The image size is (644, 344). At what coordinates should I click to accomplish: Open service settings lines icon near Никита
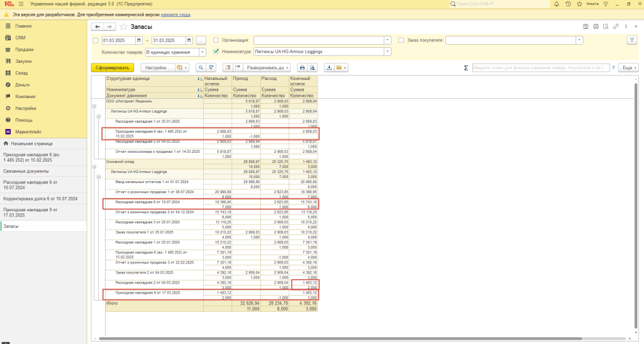pos(606,4)
